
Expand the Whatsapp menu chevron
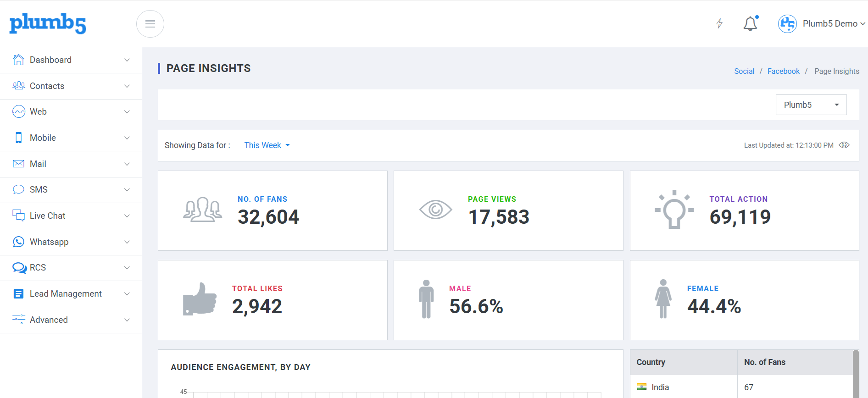(127, 242)
